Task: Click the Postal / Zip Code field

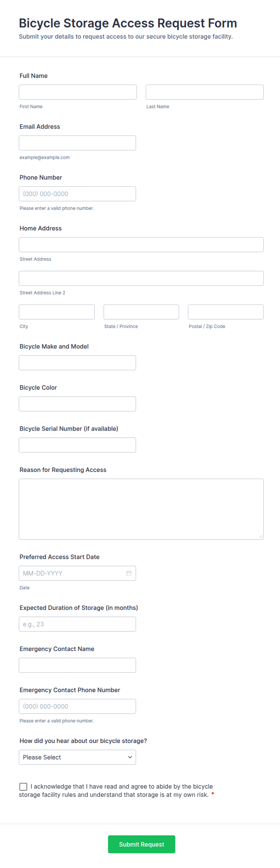Action: [226, 312]
